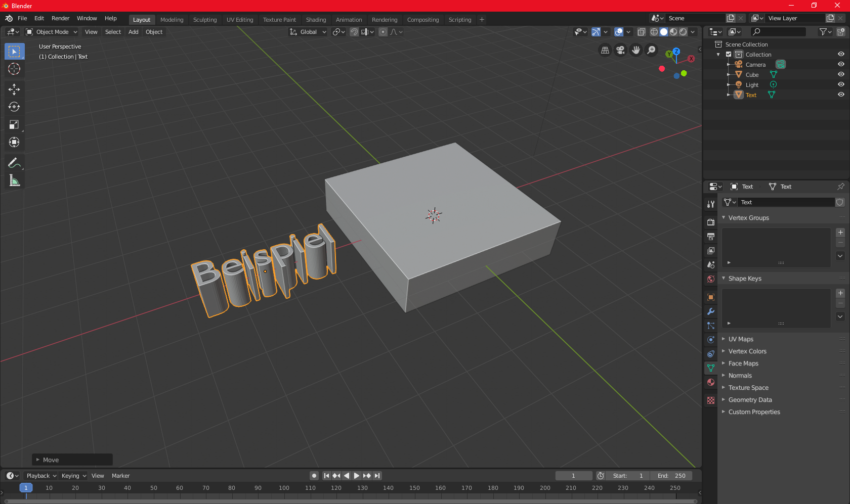Open Particles properties tab
850x504 pixels.
point(711,326)
